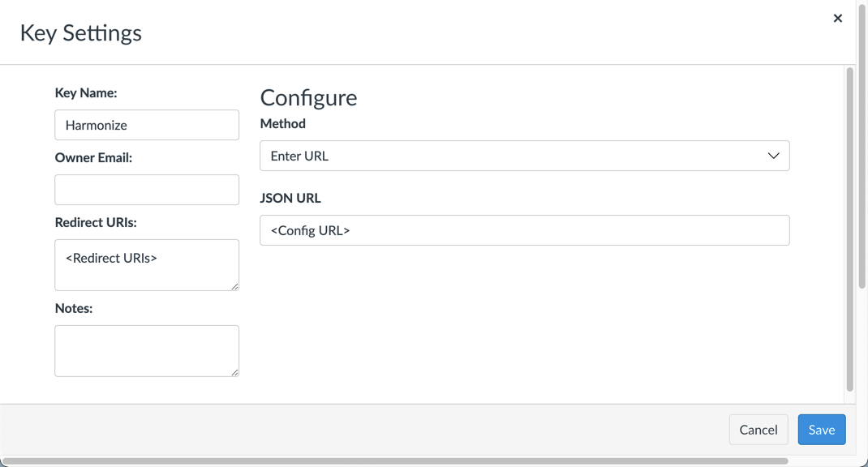868x467 pixels.
Task: Select the Notes text area
Action: 146,349
